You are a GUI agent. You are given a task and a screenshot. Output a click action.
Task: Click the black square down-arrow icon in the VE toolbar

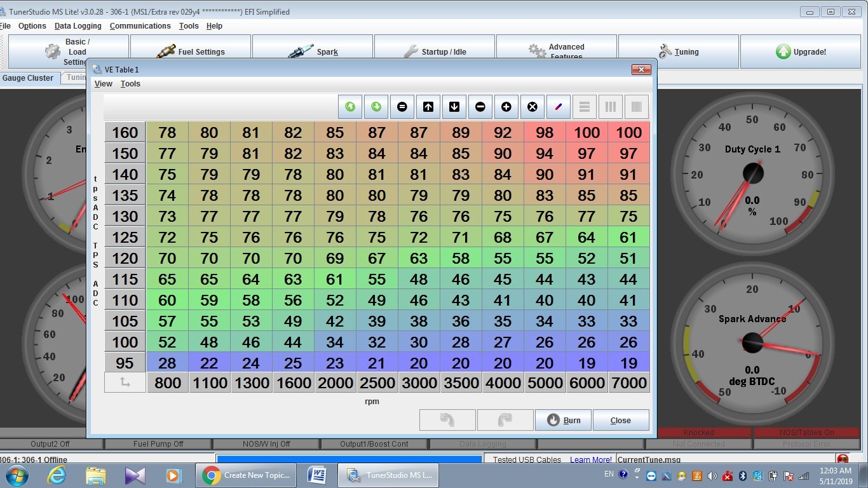coord(454,107)
